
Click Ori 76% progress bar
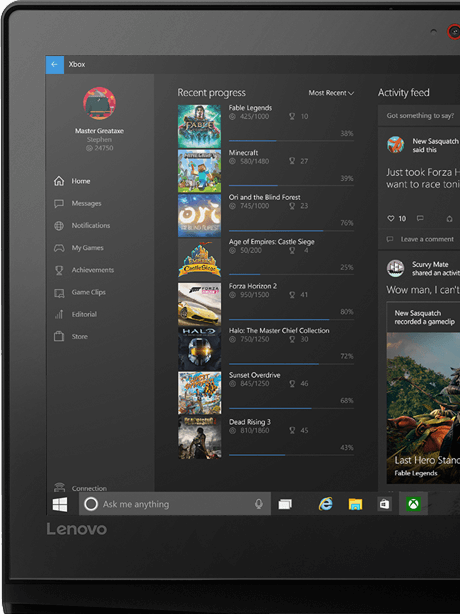pos(291,231)
